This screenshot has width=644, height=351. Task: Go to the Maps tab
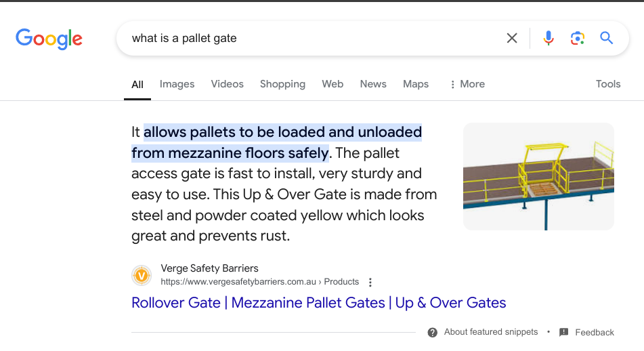[416, 84]
